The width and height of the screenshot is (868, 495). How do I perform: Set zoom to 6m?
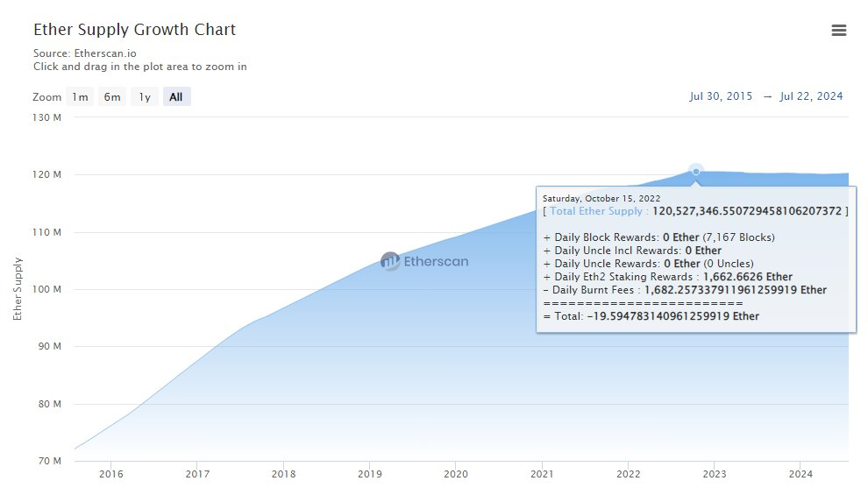112,97
